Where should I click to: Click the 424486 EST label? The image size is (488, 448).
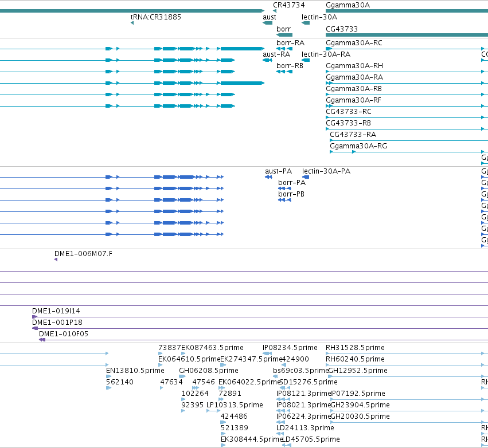pyautogui.click(x=234, y=416)
